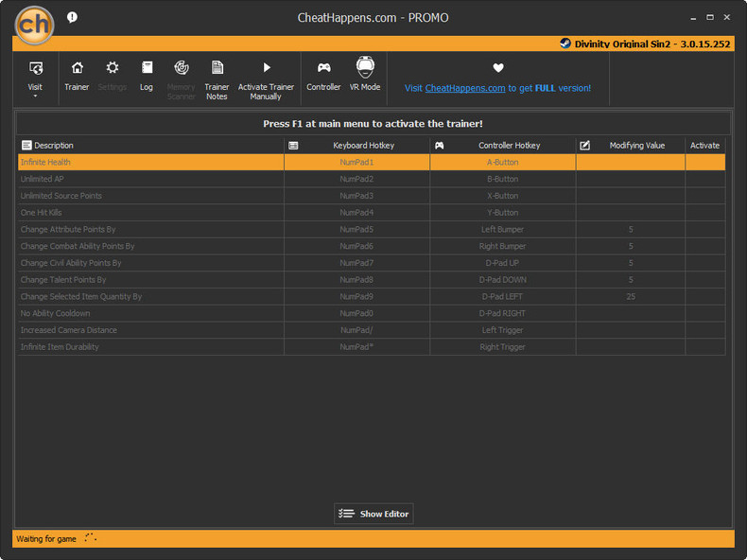Click the Show Editor button
Image resolution: width=747 pixels, height=560 pixels.
[373, 514]
